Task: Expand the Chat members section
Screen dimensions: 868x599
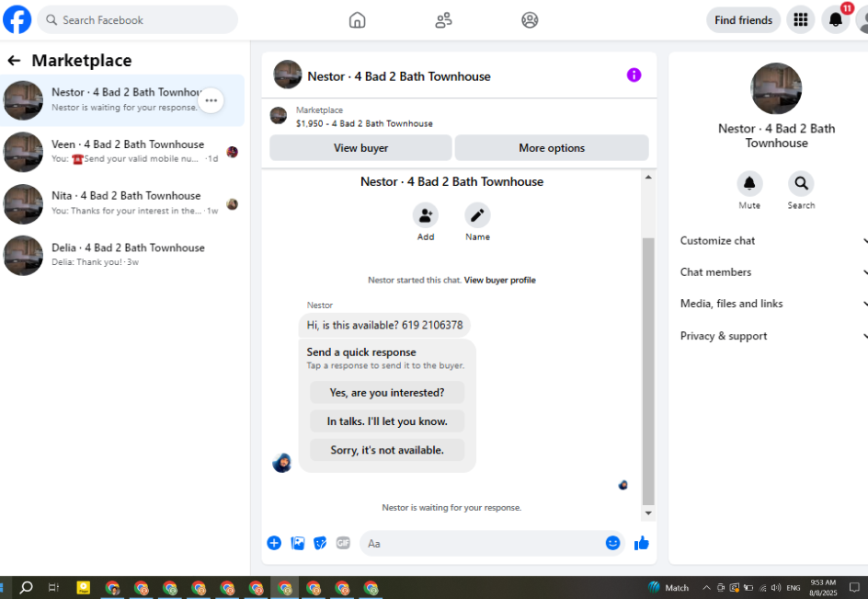Action: coord(772,272)
